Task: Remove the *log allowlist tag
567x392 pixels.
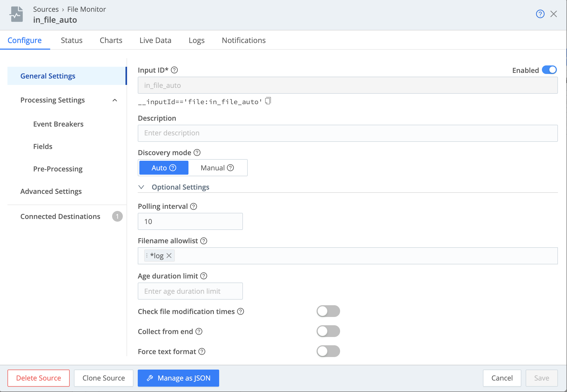Action: click(169, 256)
